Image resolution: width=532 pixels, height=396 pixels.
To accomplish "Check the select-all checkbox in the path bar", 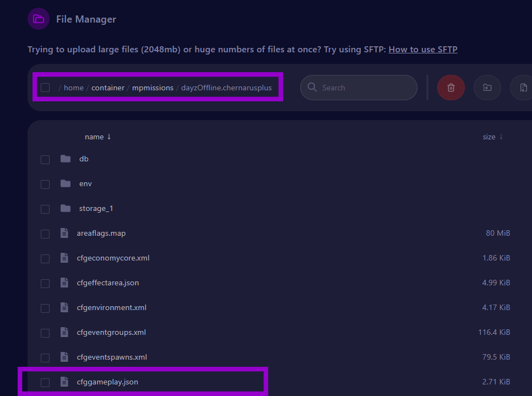I will [45, 87].
